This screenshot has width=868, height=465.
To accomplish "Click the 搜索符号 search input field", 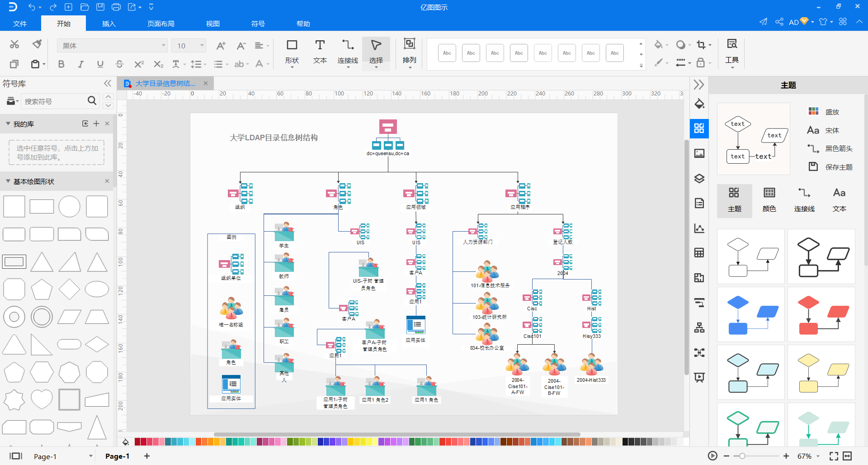I will tap(53, 101).
